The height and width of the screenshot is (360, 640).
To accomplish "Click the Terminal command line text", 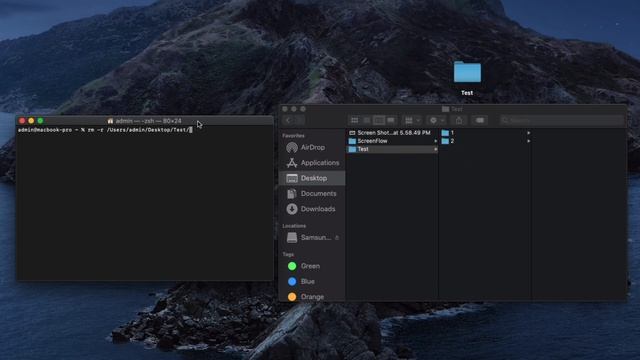I will (x=105, y=130).
